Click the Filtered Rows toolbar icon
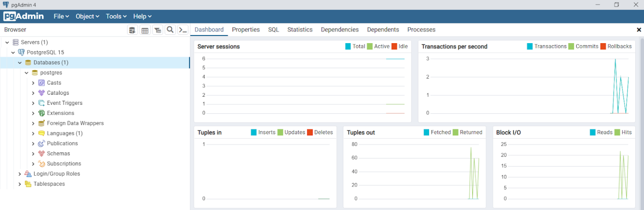The height and width of the screenshot is (210, 644). [158, 30]
